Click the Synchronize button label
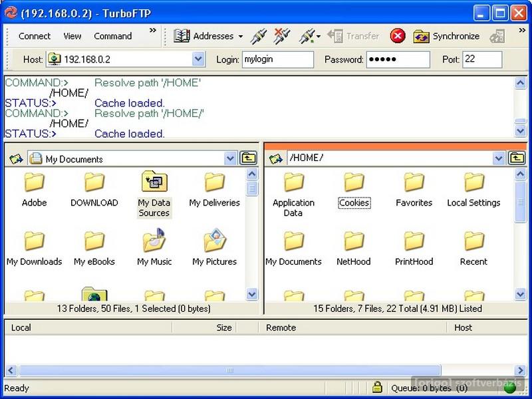Image resolution: width=532 pixels, height=399 pixels. click(x=456, y=36)
